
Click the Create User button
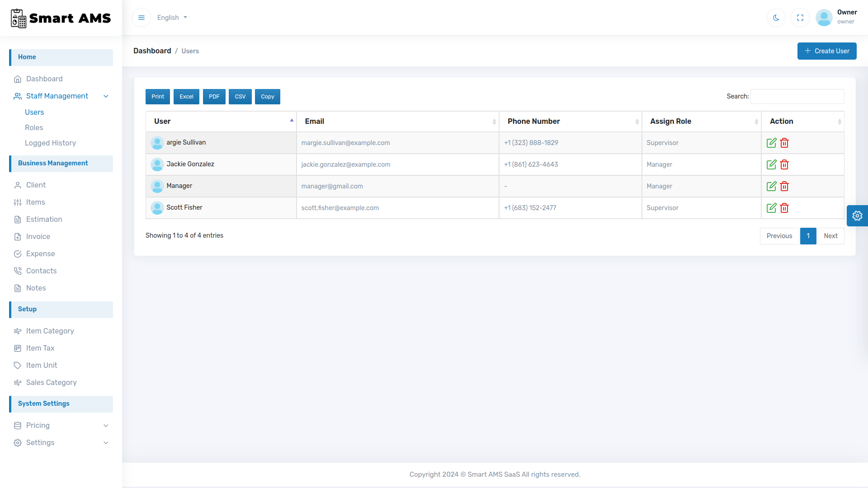[827, 51]
